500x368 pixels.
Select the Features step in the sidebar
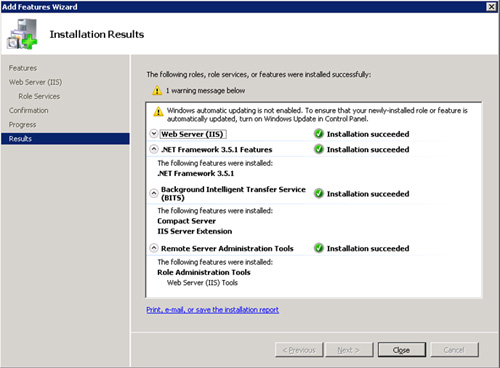pos(23,68)
